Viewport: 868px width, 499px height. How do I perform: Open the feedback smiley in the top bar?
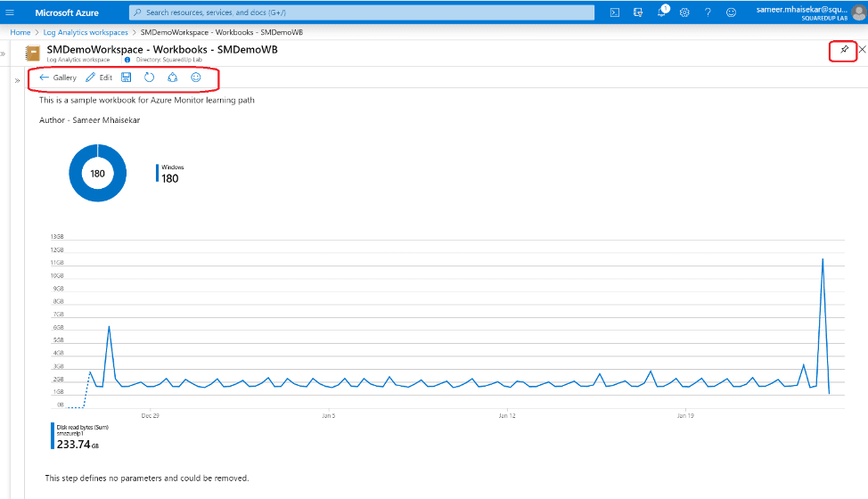(732, 12)
